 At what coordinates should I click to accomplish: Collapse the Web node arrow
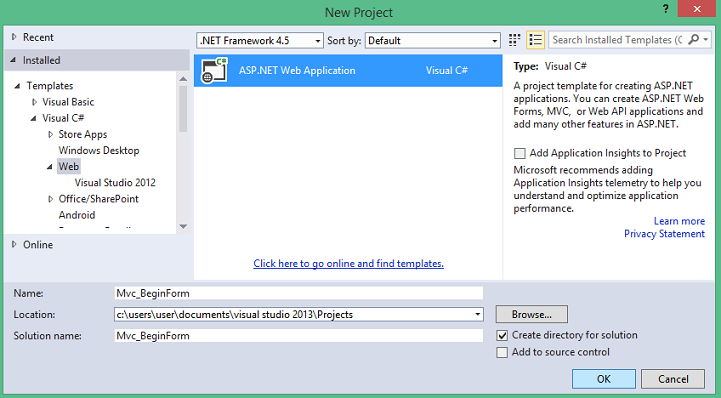pos(49,166)
